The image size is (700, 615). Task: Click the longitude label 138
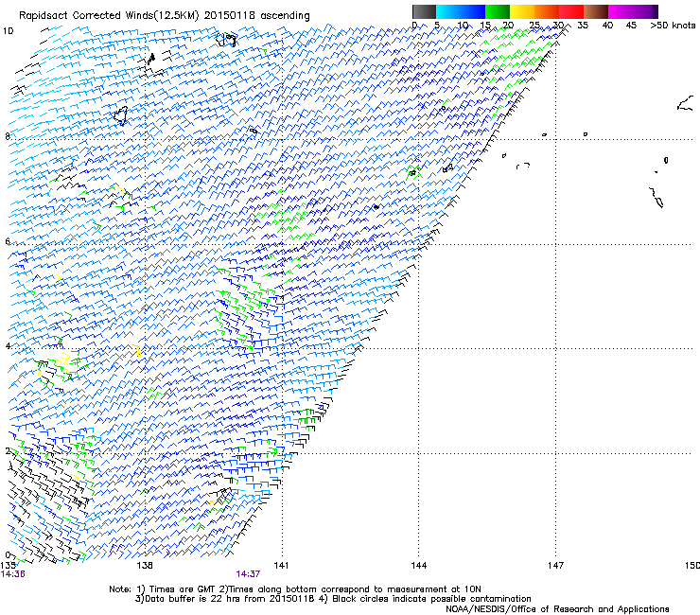point(145,566)
